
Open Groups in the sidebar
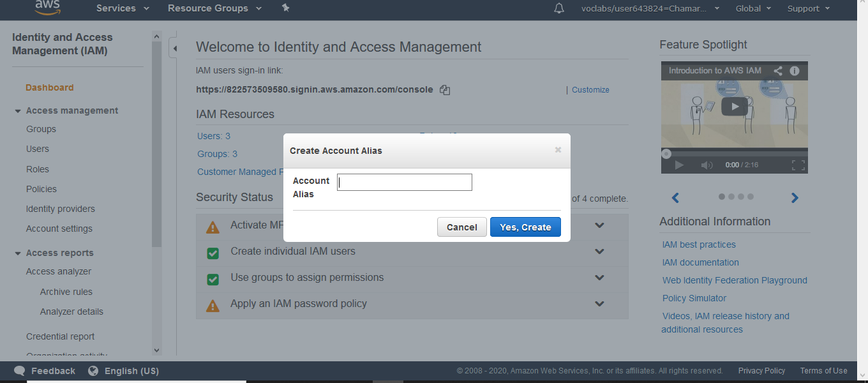41,129
